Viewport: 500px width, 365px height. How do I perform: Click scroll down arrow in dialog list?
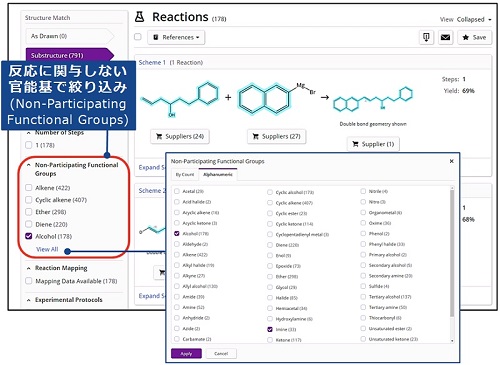click(452, 341)
